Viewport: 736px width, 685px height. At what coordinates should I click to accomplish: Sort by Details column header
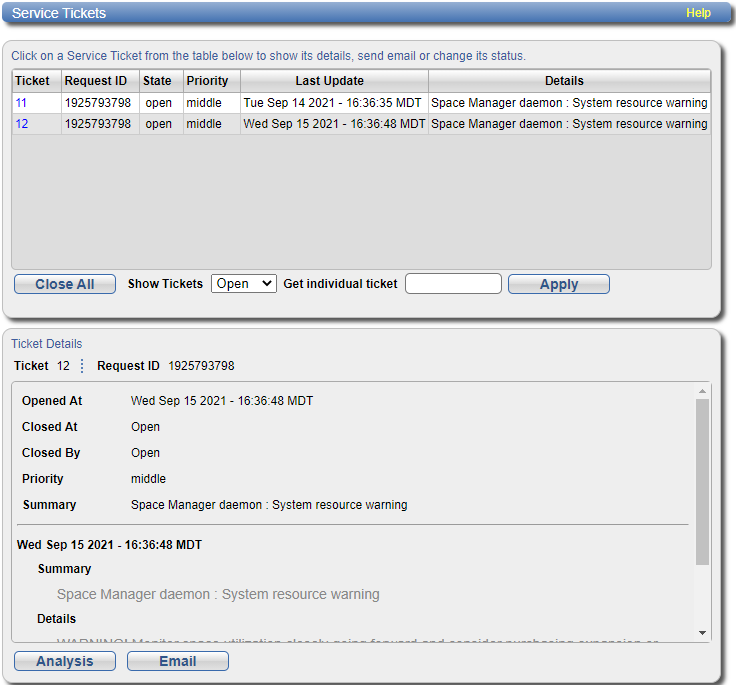564,81
